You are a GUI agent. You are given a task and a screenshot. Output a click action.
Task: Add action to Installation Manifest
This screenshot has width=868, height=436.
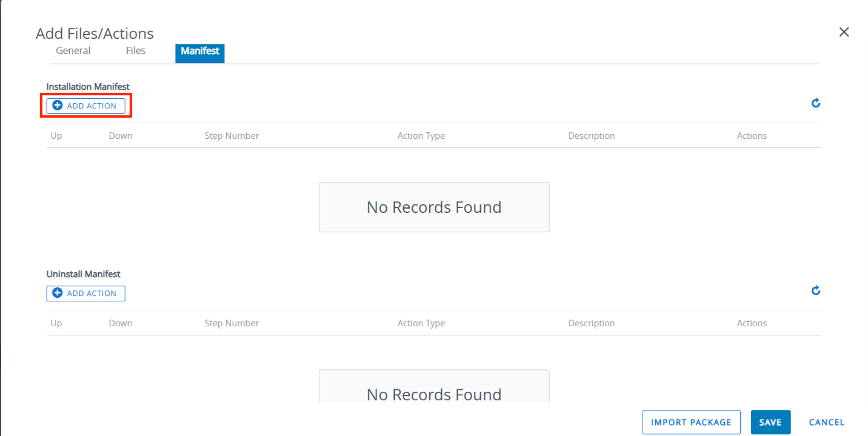click(x=86, y=106)
